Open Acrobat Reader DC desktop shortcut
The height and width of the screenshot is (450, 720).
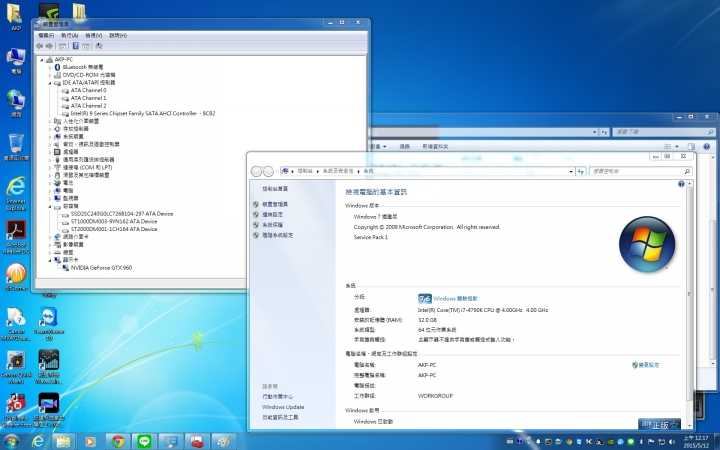16,237
